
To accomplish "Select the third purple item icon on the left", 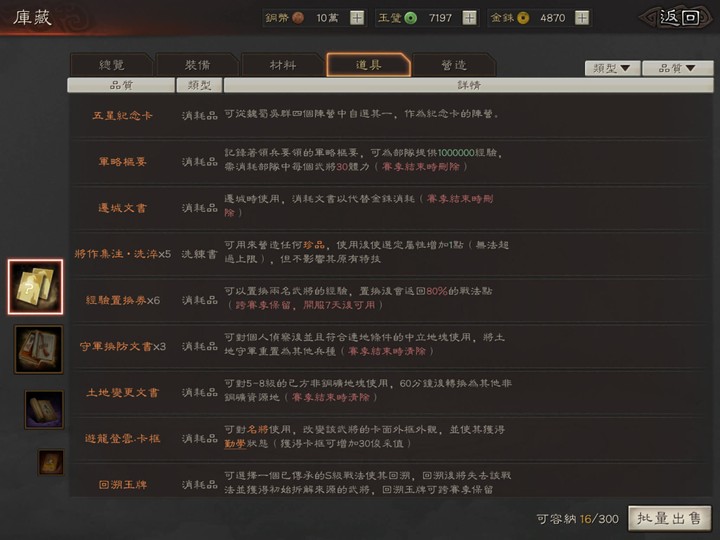I will point(44,409).
